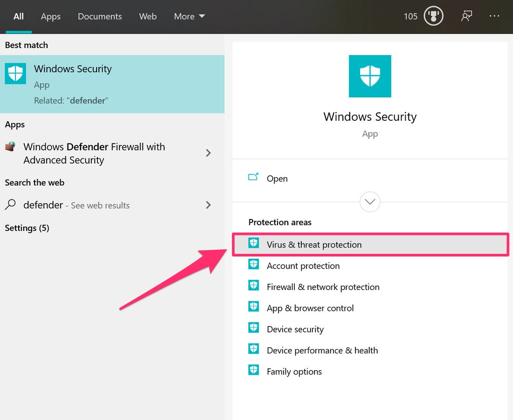Screen dimensions: 513x420
Task: Click the Defender Firewall brick-wall globe icon
Action: click(10, 146)
